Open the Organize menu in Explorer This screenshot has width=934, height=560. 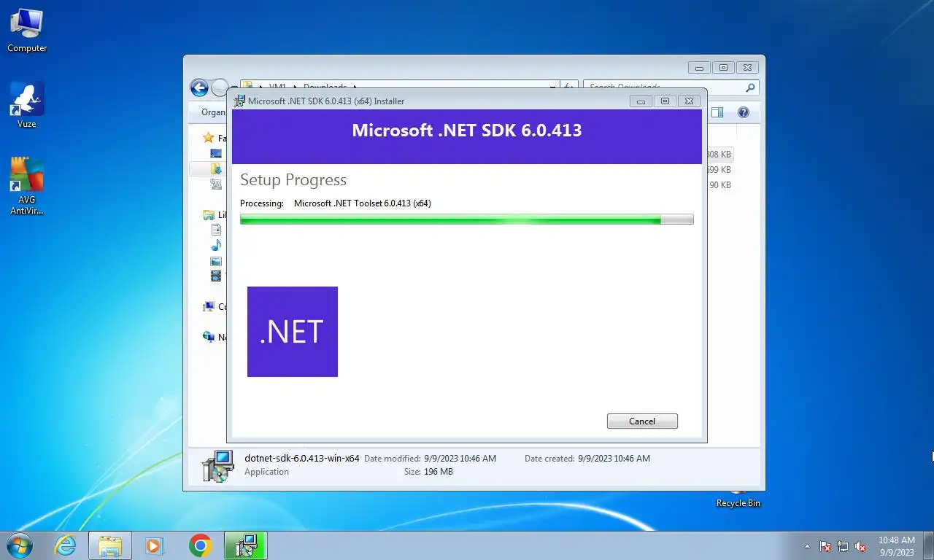(x=213, y=112)
